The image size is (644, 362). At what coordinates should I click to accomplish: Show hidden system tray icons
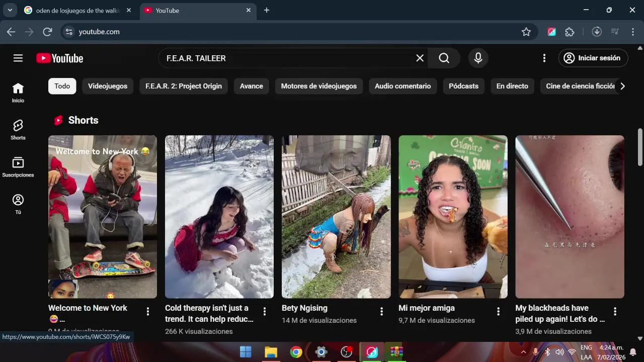coord(523,352)
